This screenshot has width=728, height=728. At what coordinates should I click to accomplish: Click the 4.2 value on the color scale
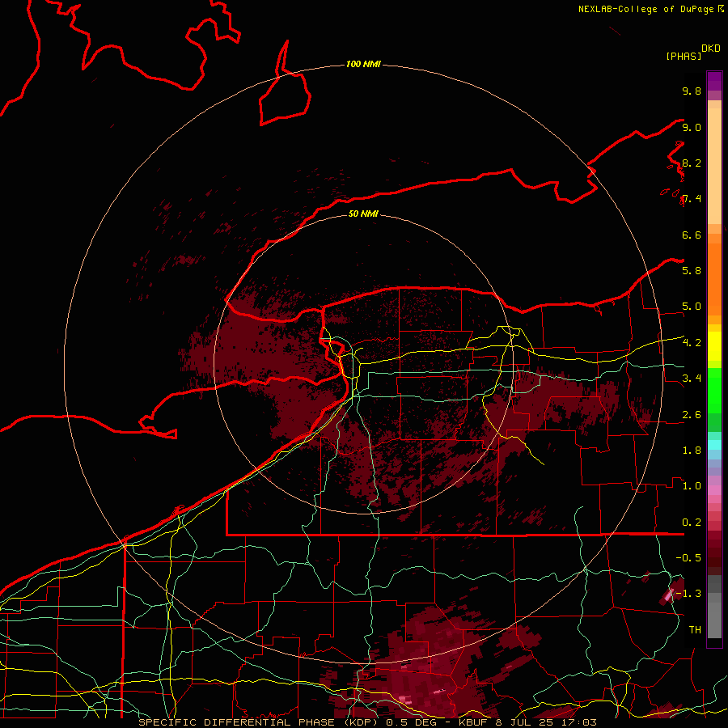tap(692, 343)
